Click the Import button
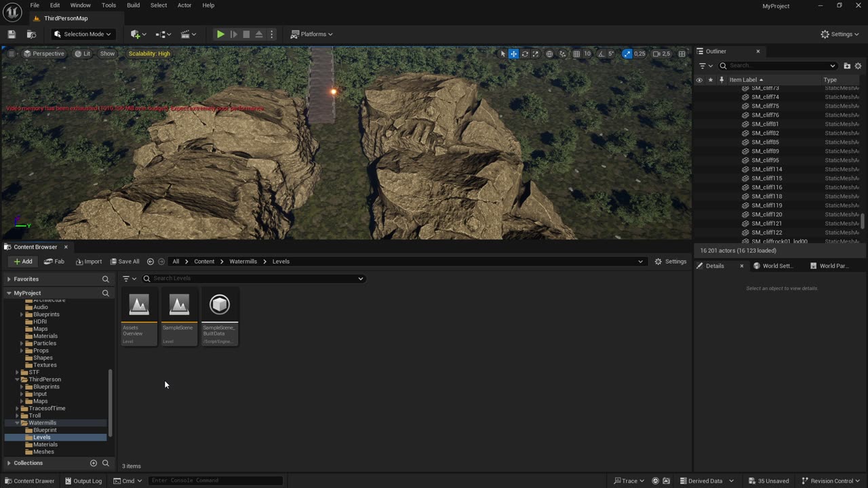This screenshot has width=868, height=488. [x=89, y=262]
